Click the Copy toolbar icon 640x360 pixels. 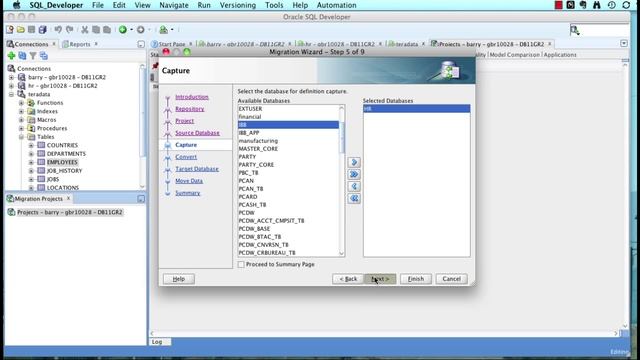[96, 29]
